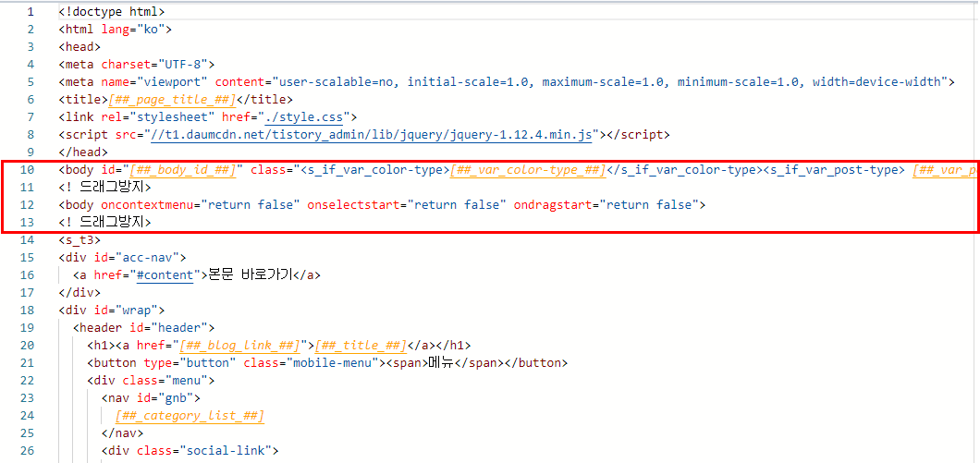Click the closing </head> tag
The height and width of the screenshot is (463, 980).
(x=84, y=152)
